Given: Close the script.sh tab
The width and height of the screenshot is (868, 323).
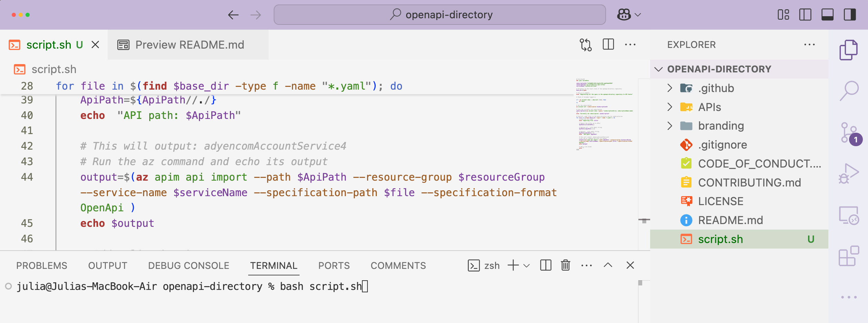Looking at the screenshot, I should coord(95,45).
